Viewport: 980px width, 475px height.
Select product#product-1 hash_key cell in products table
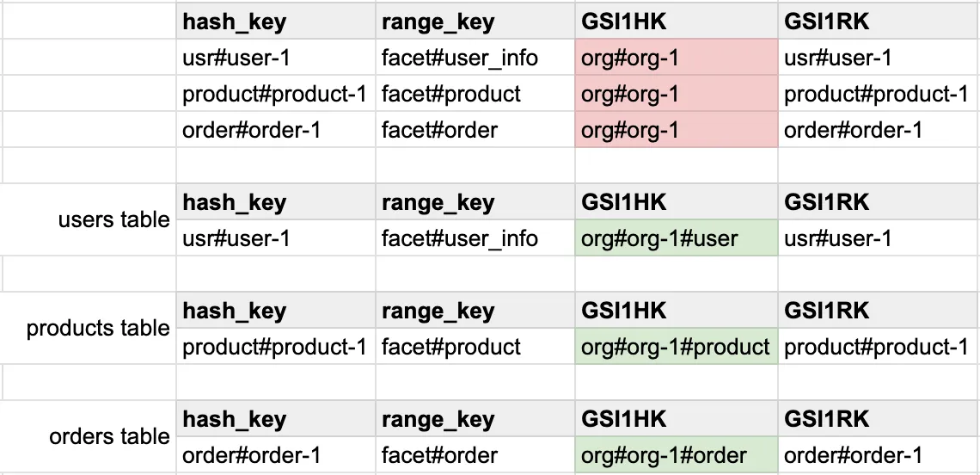[x=276, y=347]
